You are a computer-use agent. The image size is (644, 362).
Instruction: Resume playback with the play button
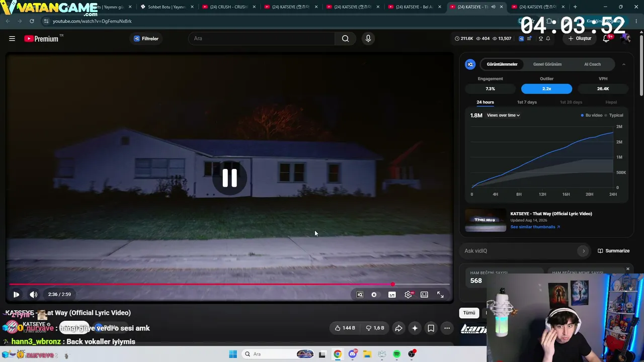16,295
